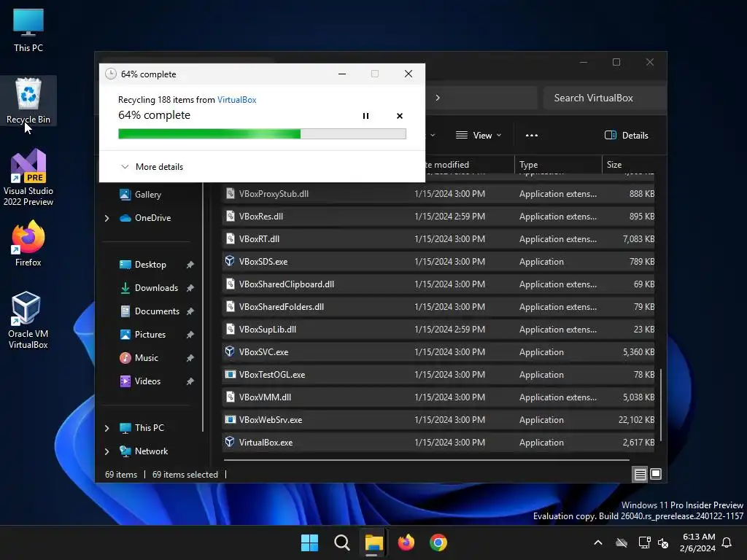Screen dimensions: 747x560
Task: Sort by the Date modified column header
Action: 469,164
